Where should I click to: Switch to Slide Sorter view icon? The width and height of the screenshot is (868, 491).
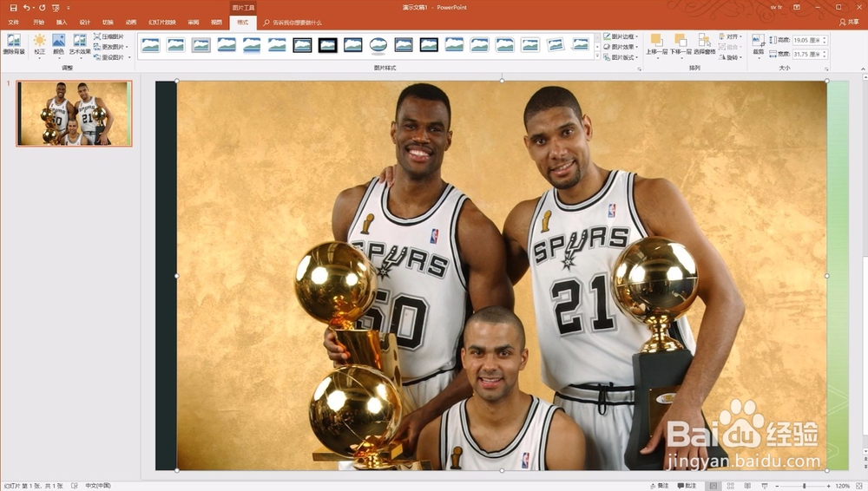pos(730,486)
